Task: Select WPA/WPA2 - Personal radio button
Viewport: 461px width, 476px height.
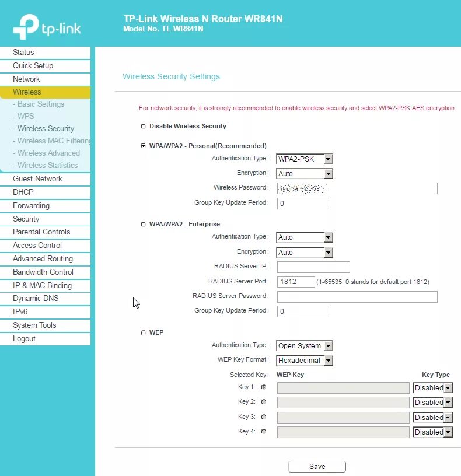Action: coord(143,146)
